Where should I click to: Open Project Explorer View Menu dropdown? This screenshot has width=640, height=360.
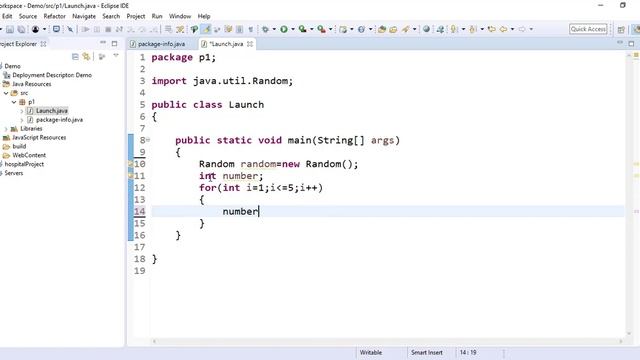tap(116, 56)
